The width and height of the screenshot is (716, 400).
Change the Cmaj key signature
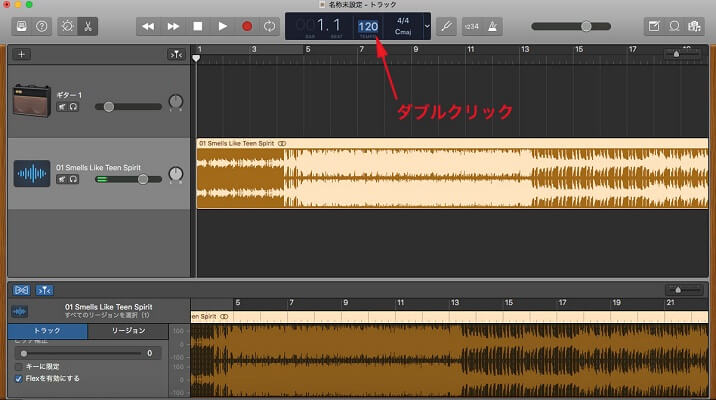pyautogui.click(x=403, y=32)
